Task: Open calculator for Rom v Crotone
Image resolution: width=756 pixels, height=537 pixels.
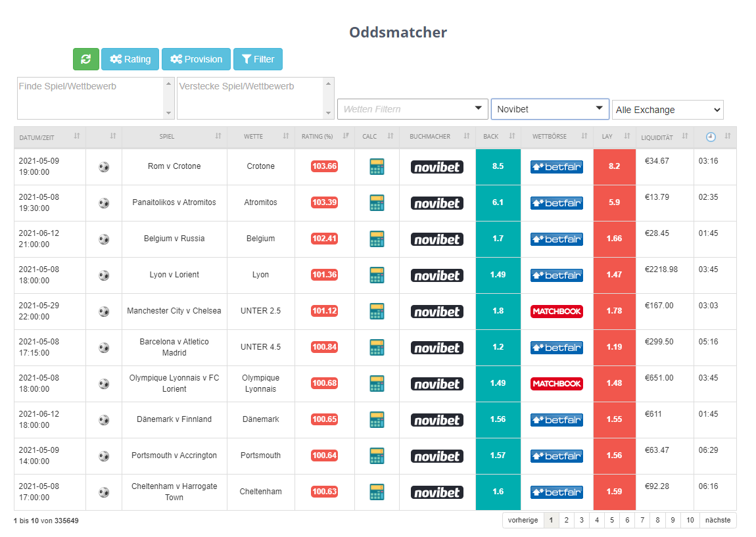Action: point(377,167)
